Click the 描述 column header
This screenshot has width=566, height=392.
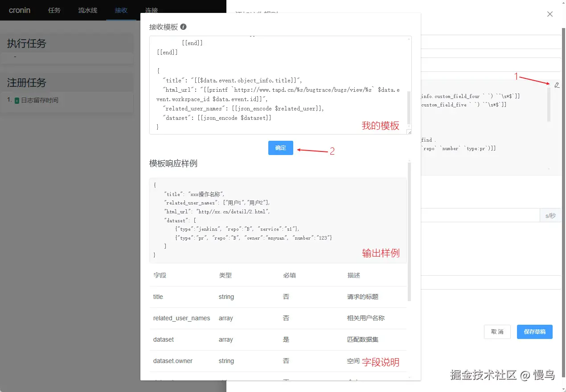click(x=354, y=275)
